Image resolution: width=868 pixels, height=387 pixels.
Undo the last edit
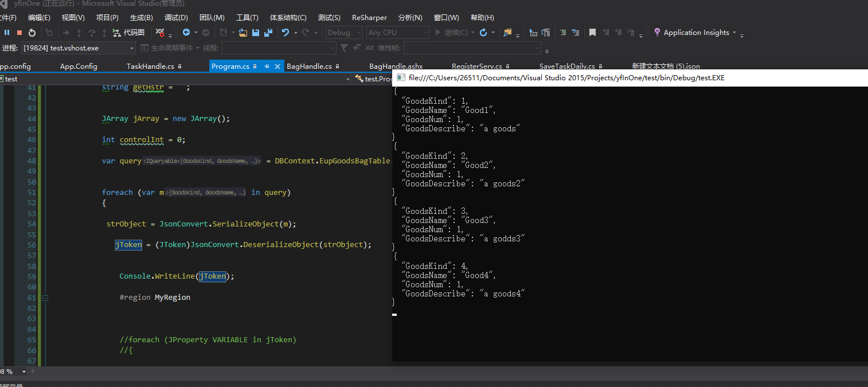click(286, 33)
